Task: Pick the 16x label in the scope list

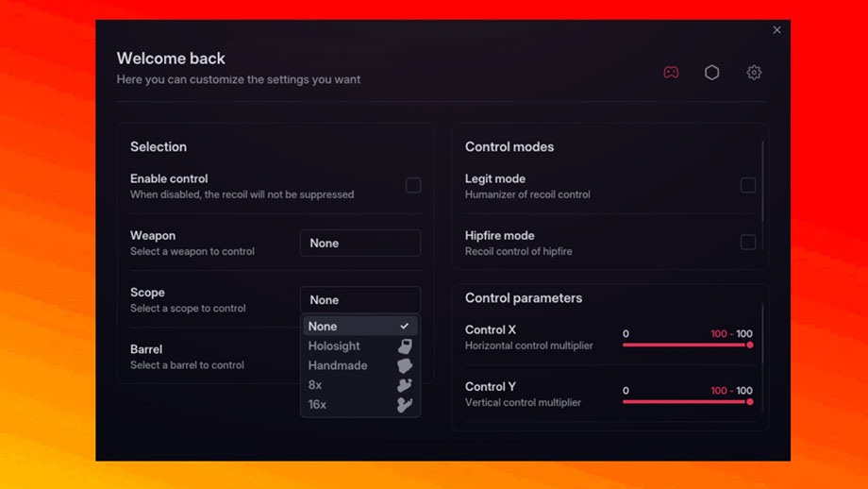Action: (x=317, y=405)
